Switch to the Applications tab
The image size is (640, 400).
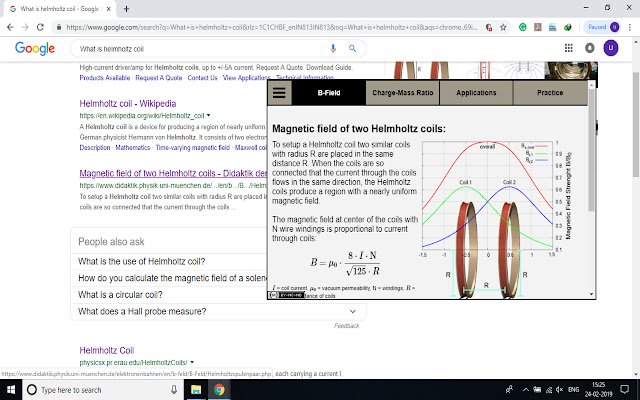point(476,93)
